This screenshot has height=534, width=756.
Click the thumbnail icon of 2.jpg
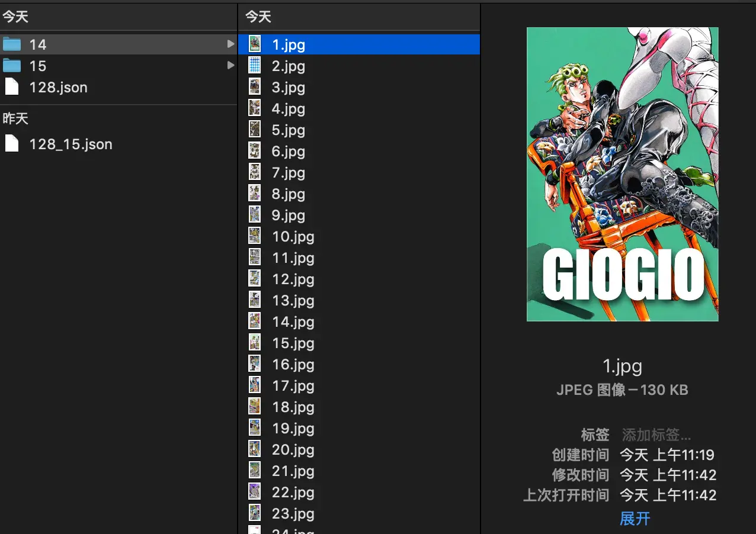(254, 65)
